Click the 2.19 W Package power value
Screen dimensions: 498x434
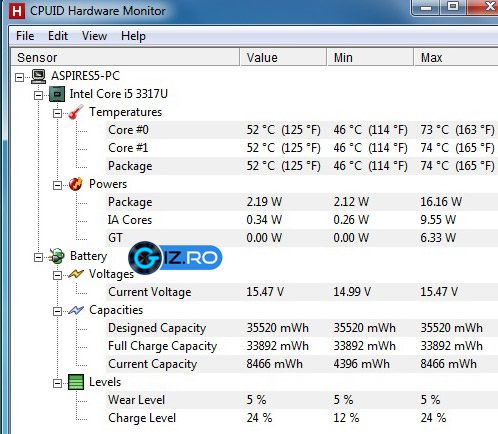(264, 202)
